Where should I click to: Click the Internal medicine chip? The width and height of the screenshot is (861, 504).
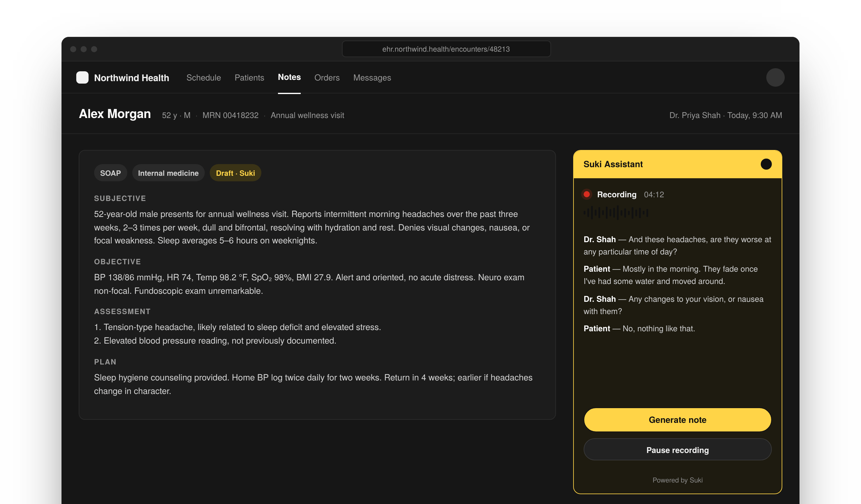[168, 173]
